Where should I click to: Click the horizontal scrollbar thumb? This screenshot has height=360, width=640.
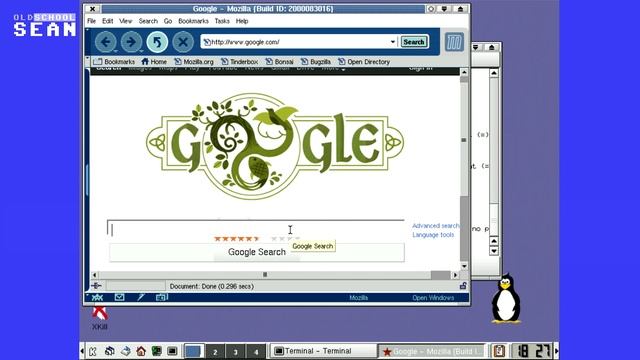pyautogui.click(x=265, y=275)
